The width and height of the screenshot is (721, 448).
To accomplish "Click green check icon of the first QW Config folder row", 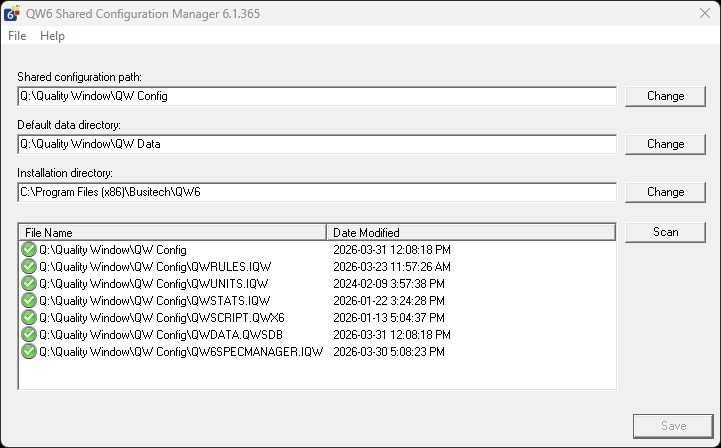I will 29,250.
